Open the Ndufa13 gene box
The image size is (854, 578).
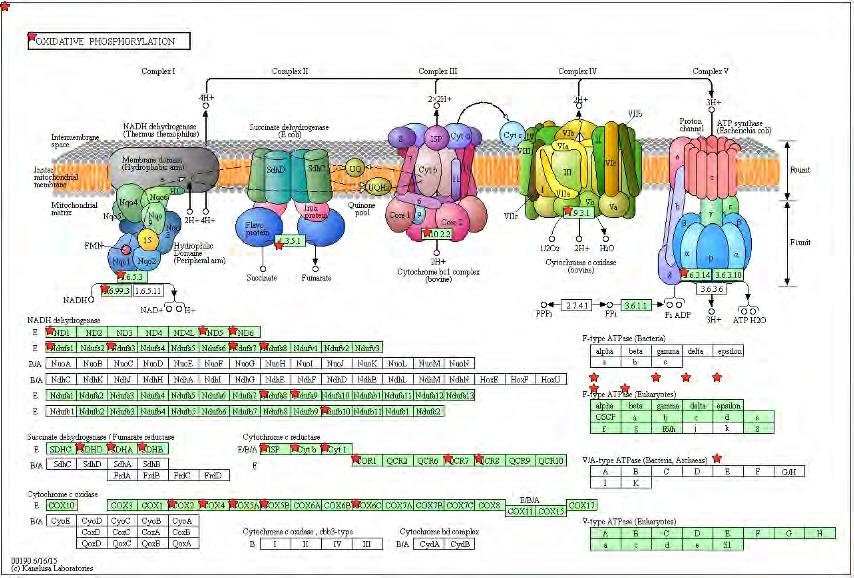click(x=459, y=396)
